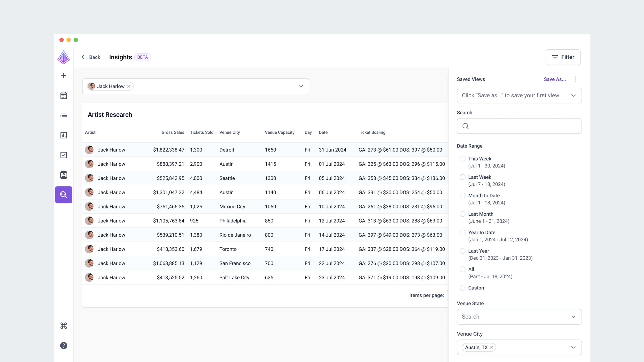The image size is (644, 362).
Task: Sort by Gross Sales column header
Action: click(x=173, y=132)
